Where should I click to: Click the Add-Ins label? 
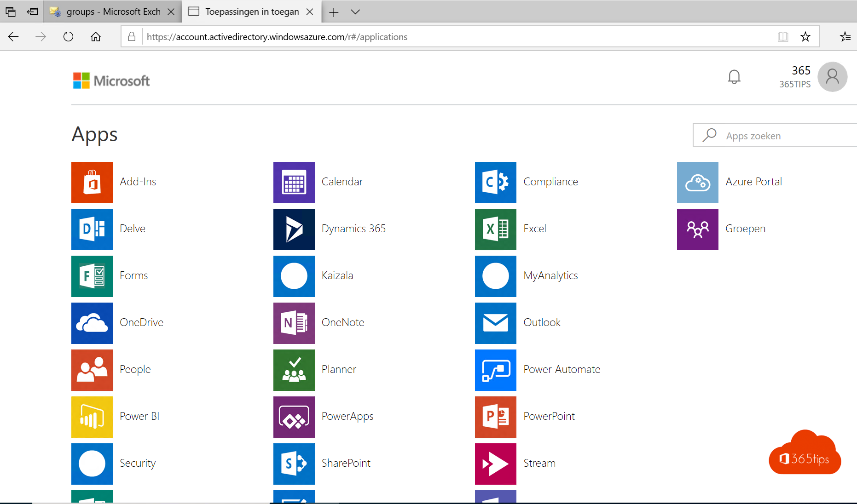[x=138, y=182]
